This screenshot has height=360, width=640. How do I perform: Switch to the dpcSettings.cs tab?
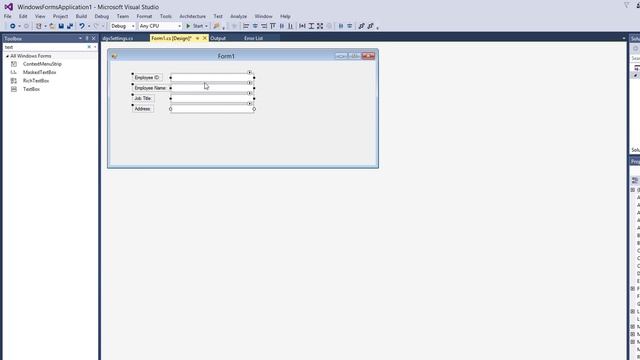(118, 38)
